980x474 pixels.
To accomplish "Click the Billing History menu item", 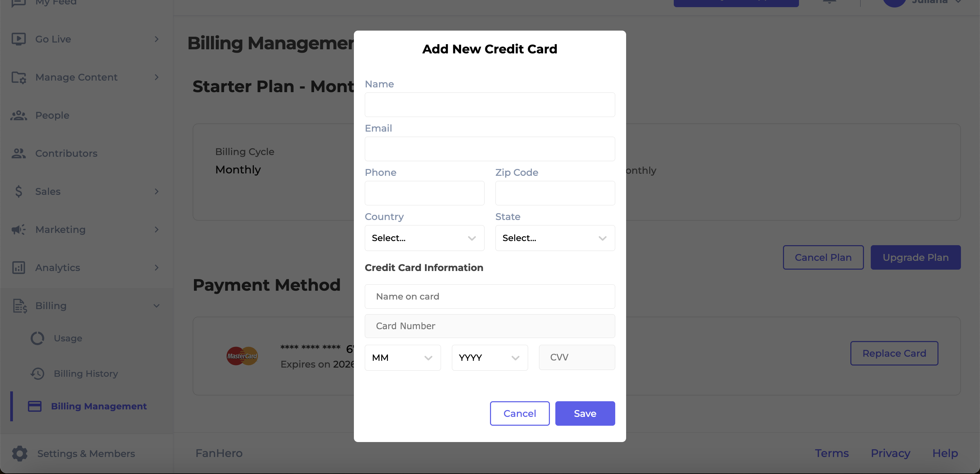I will [86, 373].
